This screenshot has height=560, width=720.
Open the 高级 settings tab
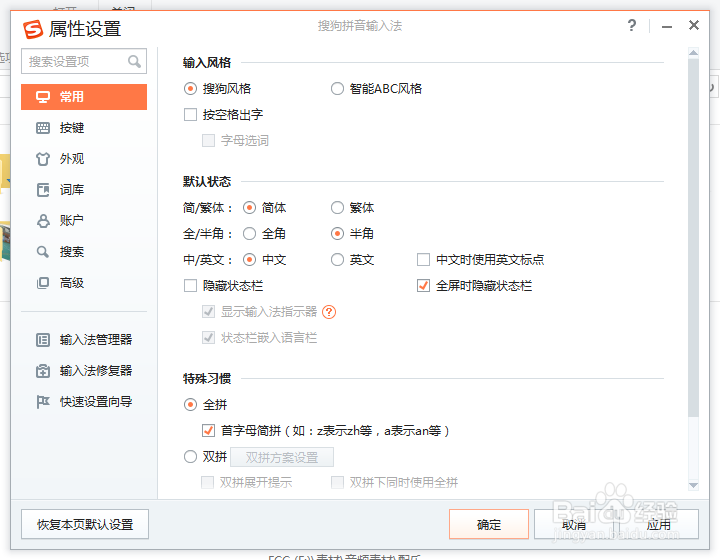coord(84,283)
